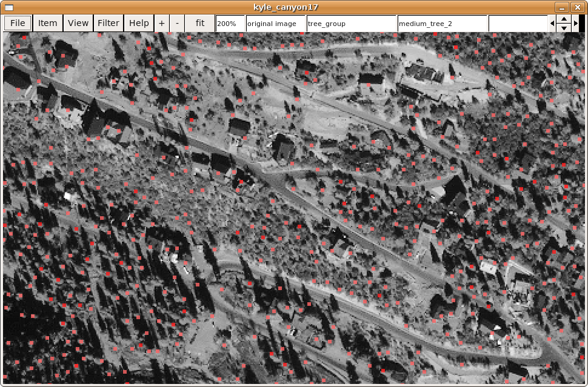Image resolution: width=588 pixels, height=387 pixels.
Task: Open the window menu icon in title bar
Action: (x=9, y=7)
